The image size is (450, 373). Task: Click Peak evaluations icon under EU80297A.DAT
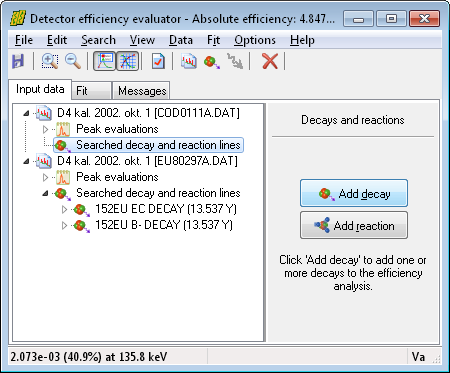pos(63,177)
